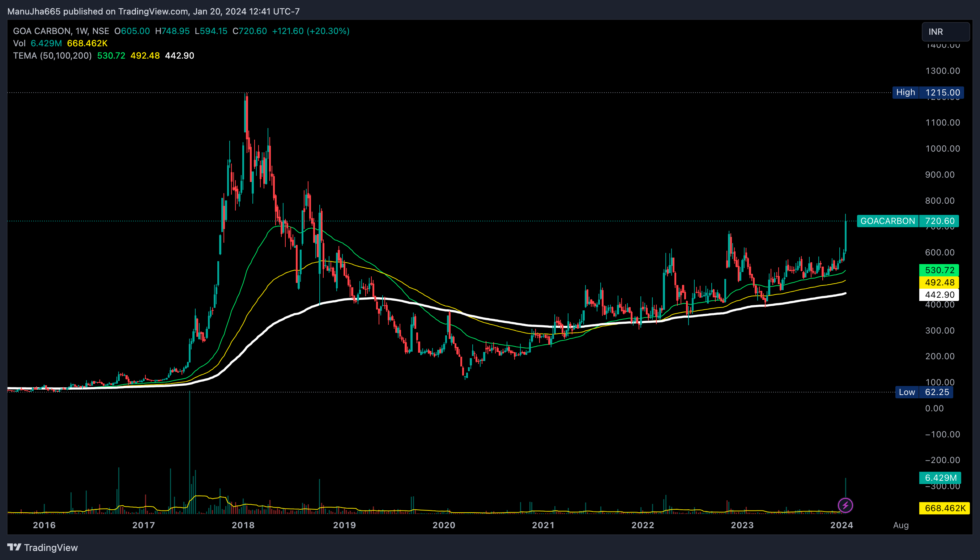
Task: Click the TEMA (50,100,200) indicator label
Action: 52,56
